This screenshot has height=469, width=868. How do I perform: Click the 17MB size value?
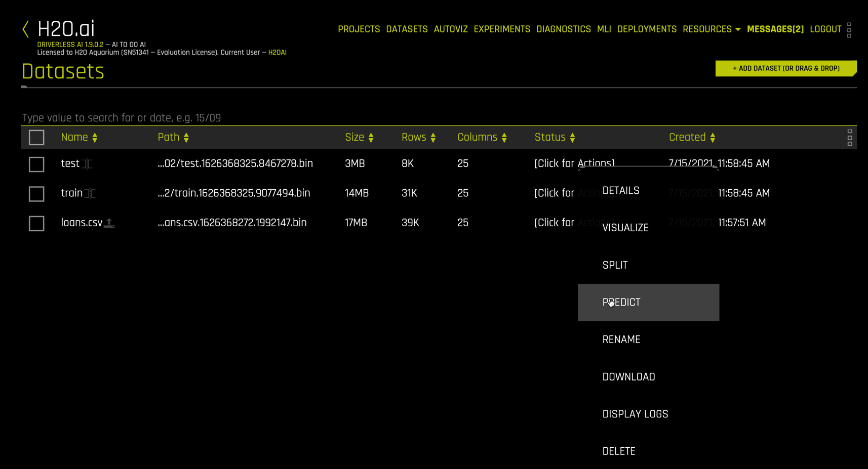pyautogui.click(x=356, y=223)
